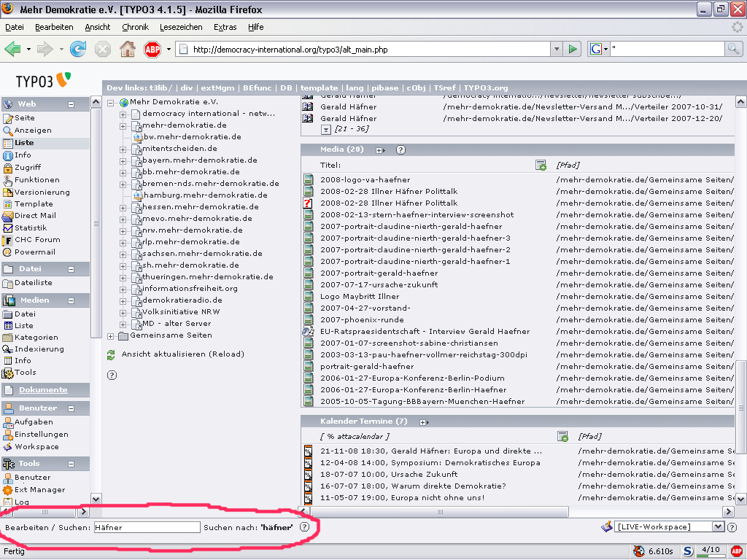The height and width of the screenshot is (560, 747).
Task: Click the Firefox Home toolbar button
Action: click(127, 49)
